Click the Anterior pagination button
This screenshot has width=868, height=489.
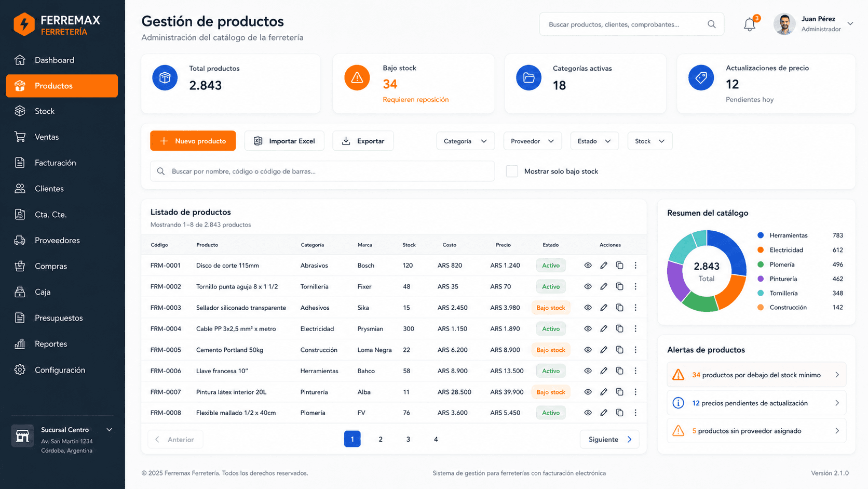175,440
